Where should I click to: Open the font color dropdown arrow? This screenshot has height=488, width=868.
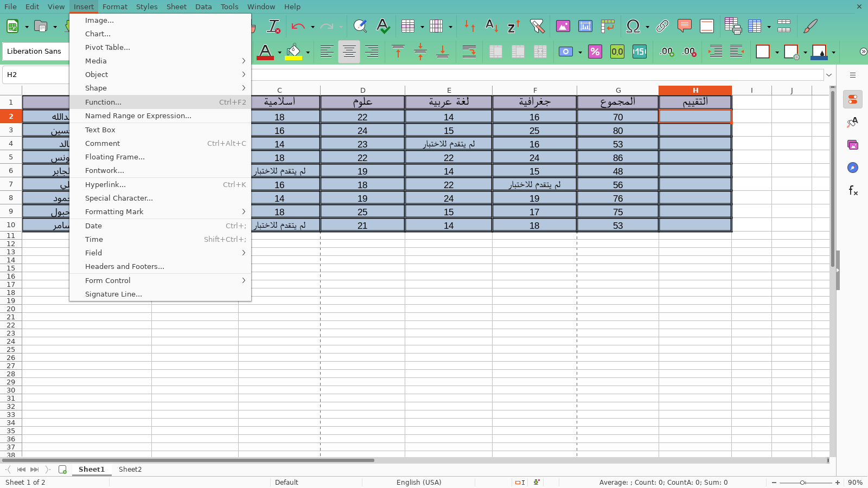280,53
